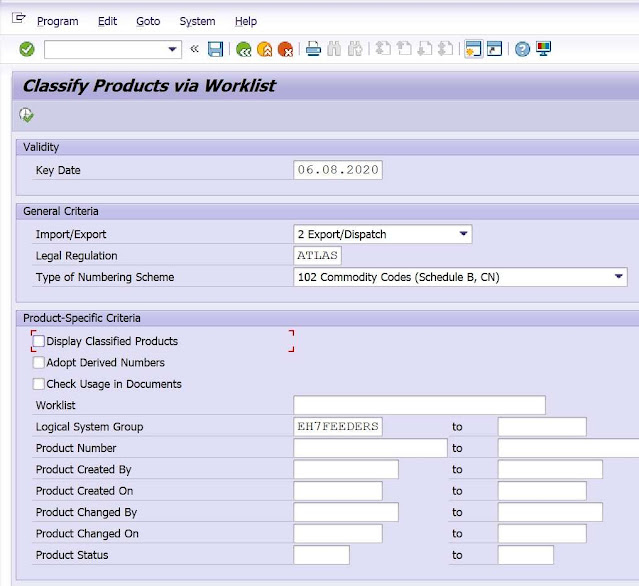639x586 pixels.
Task: Click the Validity section header
Action: coord(328,147)
